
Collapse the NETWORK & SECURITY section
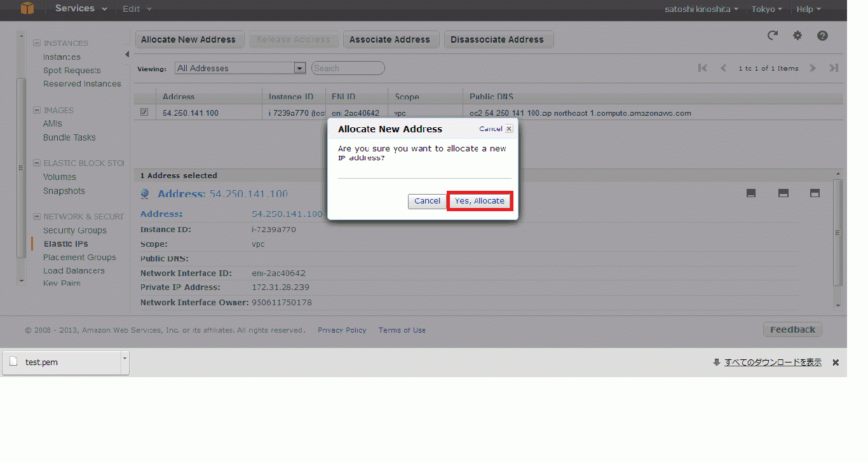tap(37, 217)
